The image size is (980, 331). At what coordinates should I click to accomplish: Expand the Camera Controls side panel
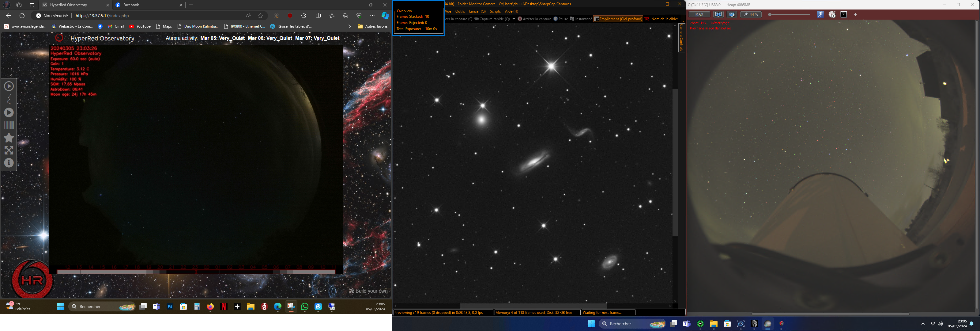tap(681, 38)
